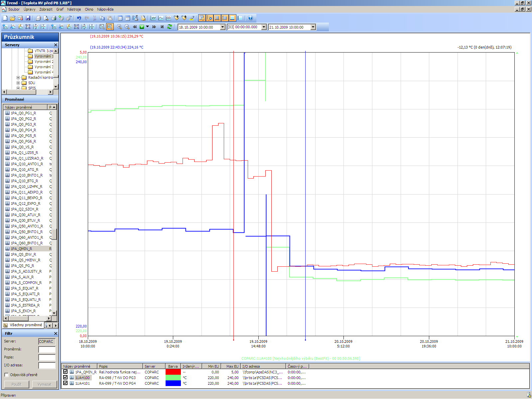Screen dimensions: 532x399
Task: Click the add trend green plus icon
Action: coord(61,18)
